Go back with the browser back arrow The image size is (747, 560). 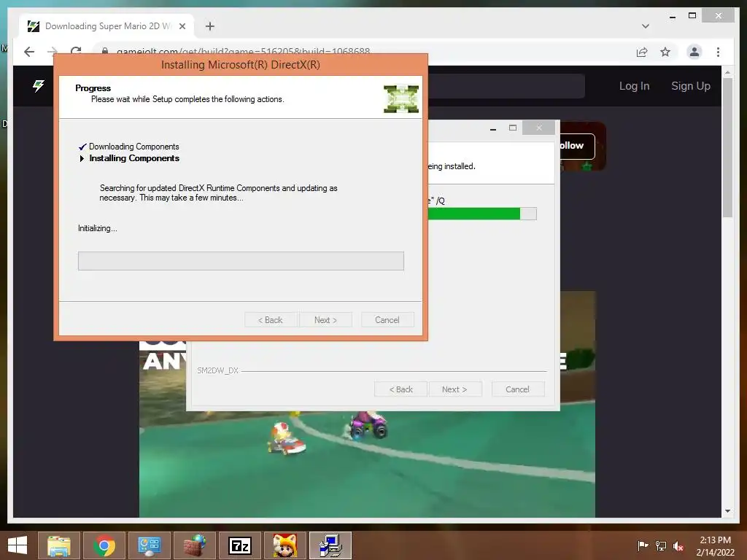tap(29, 52)
